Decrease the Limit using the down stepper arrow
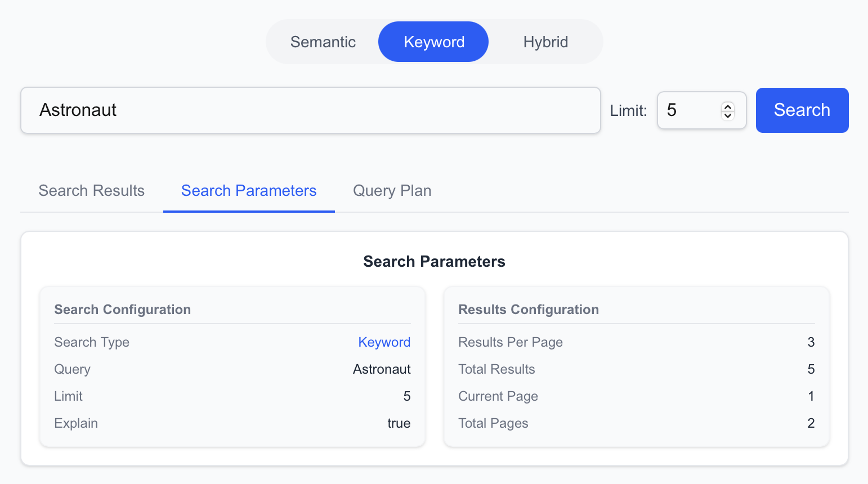This screenshot has width=868, height=484. pyautogui.click(x=727, y=115)
